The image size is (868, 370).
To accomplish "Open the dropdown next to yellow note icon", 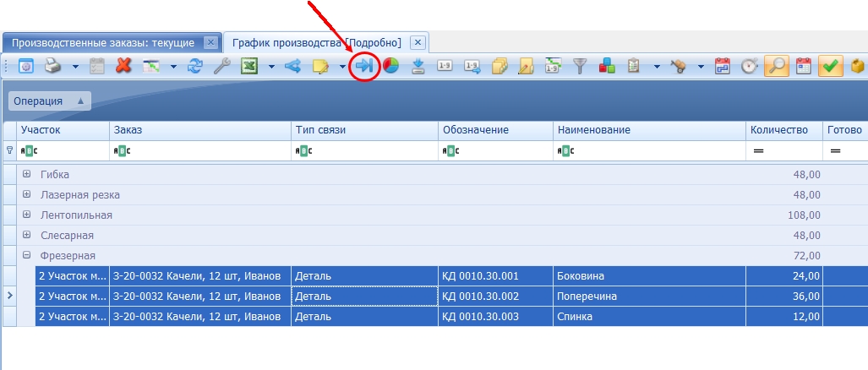I will pos(342,67).
